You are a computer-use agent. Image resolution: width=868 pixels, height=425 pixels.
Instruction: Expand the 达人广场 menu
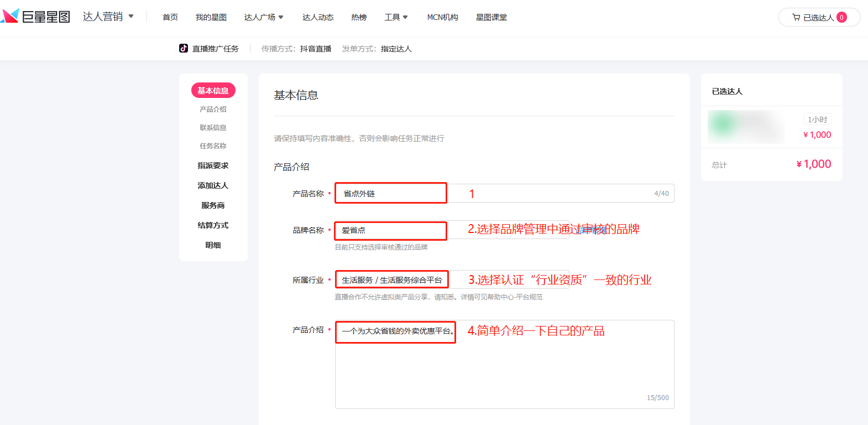[264, 17]
